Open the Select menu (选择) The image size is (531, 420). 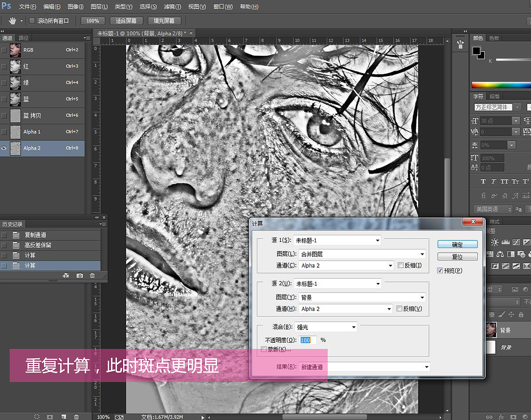coord(148,7)
